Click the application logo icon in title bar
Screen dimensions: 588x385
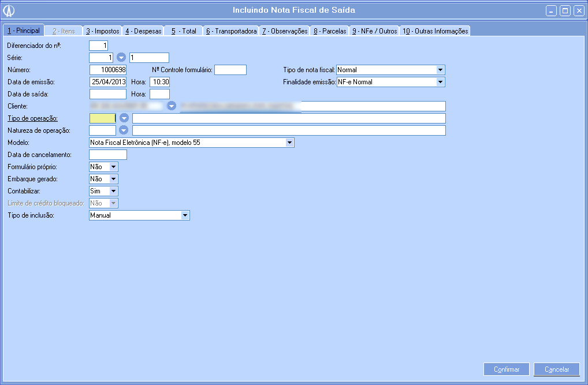(9, 10)
